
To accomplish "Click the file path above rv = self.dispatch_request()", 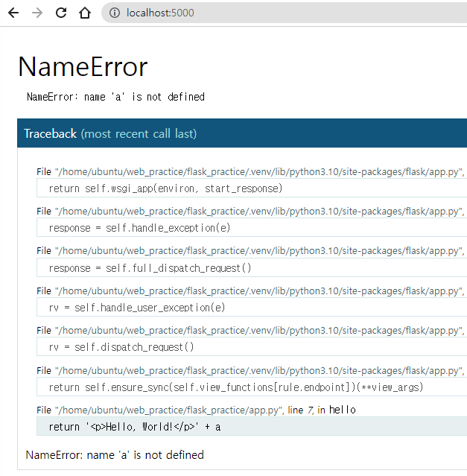I will [259, 330].
